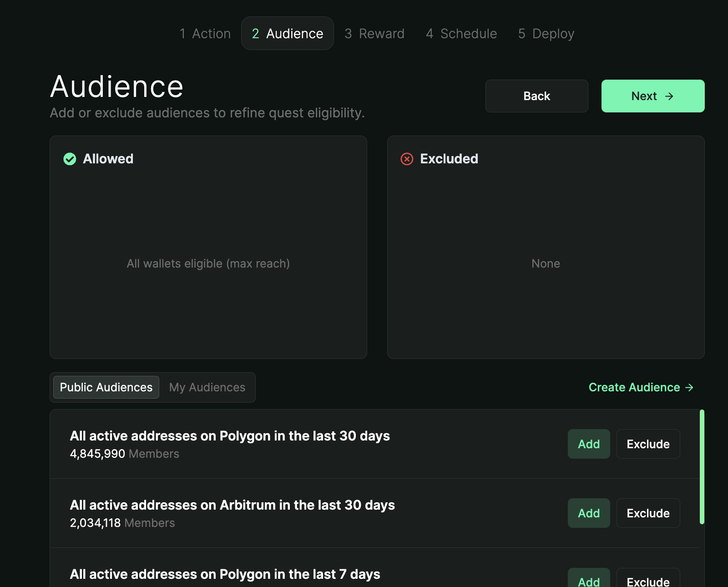
Task: Jump to step 4 Schedule
Action: click(461, 34)
